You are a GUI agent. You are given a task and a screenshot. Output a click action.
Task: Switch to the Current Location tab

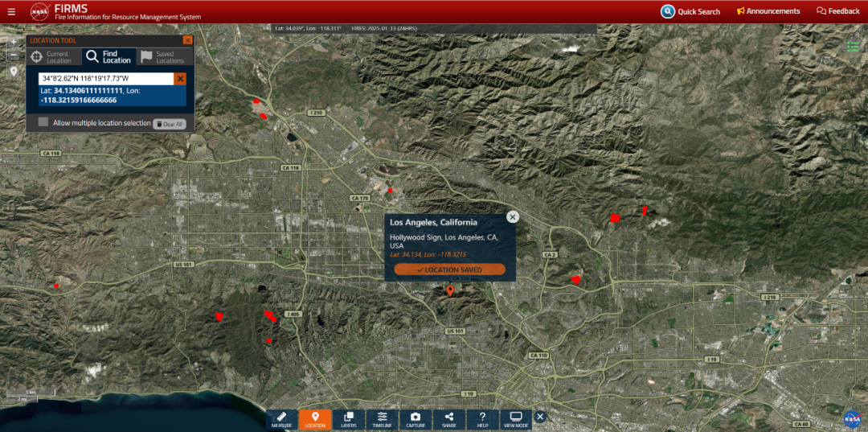(x=53, y=56)
